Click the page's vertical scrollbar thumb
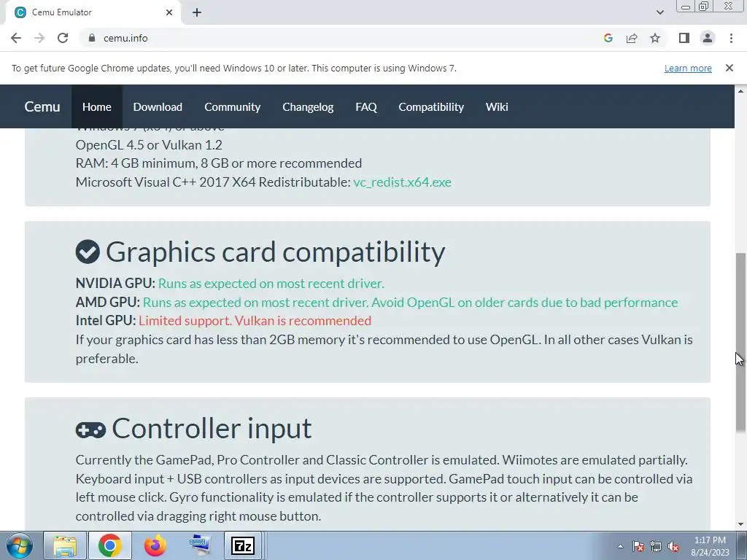 click(x=740, y=343)
